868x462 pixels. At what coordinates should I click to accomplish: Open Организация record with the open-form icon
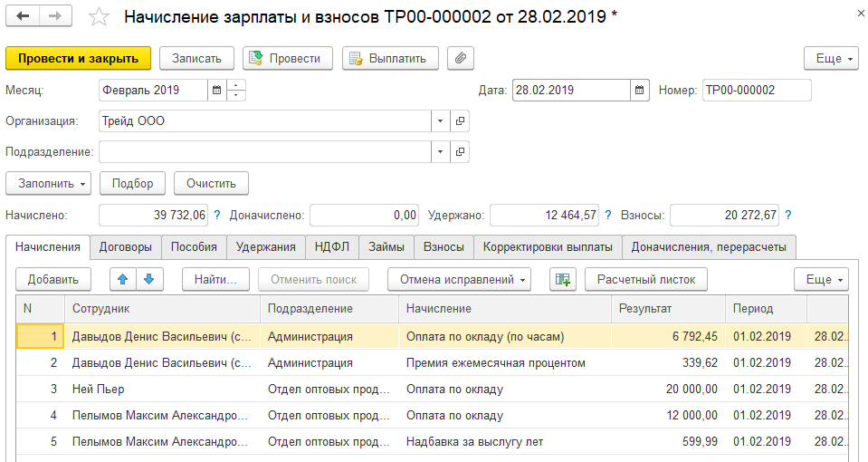(x=460, y=120)
